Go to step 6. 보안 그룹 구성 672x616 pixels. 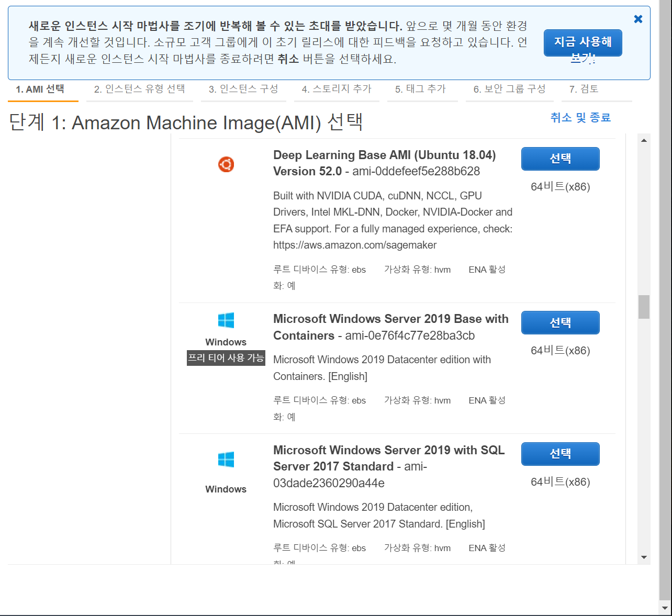tap(509, 89)
